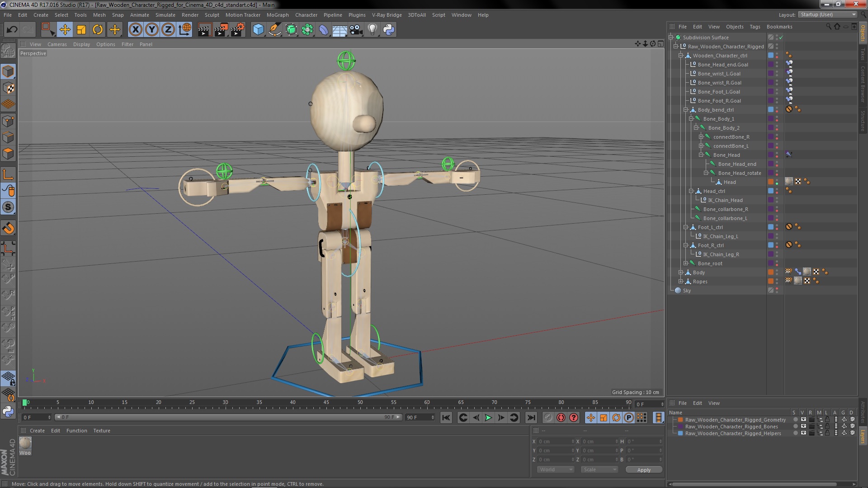
Task: Toggle solo for Rigged_Helpers layer
Action: [795, 433]
